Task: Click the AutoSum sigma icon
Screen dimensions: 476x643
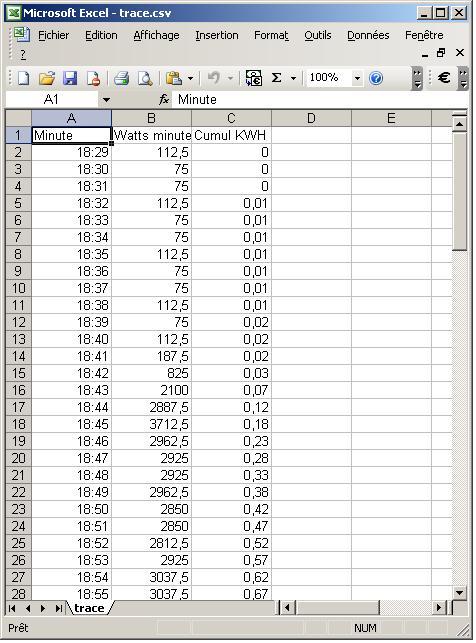Action: [277, 78]
